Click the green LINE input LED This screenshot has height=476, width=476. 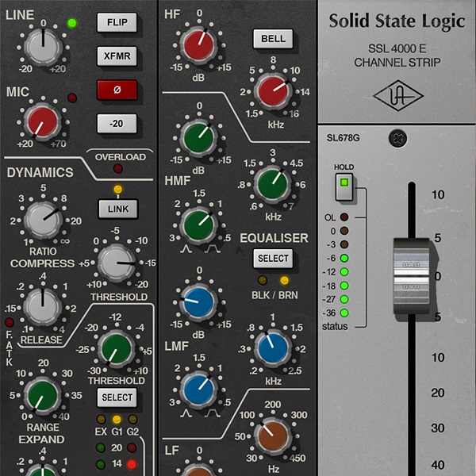(72, 23)
